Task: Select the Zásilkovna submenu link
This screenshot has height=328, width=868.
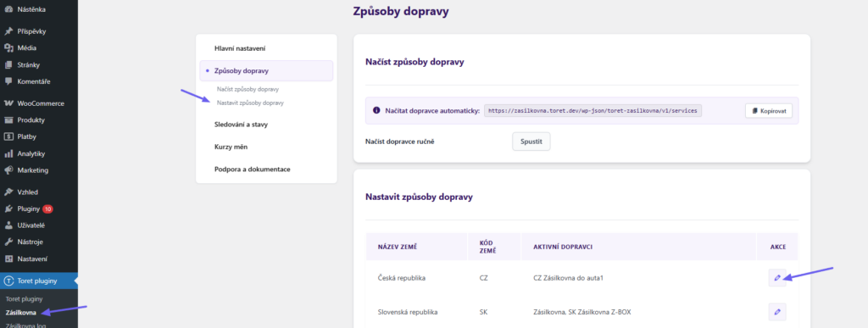Action: [20, 313]
